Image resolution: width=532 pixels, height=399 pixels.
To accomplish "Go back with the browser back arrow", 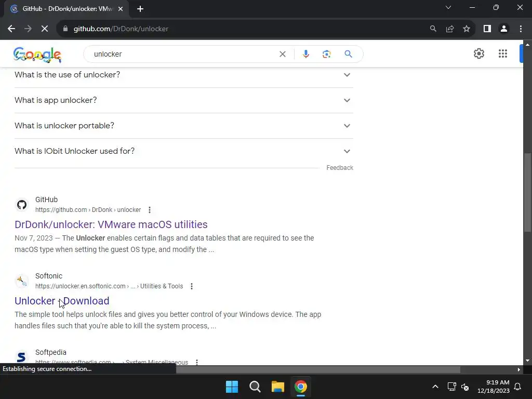I will pos(11,29).
